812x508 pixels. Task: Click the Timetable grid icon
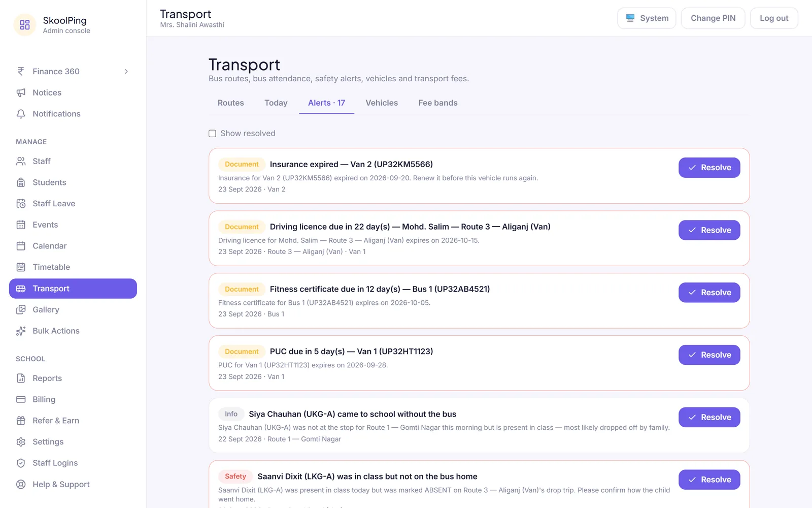21,267
